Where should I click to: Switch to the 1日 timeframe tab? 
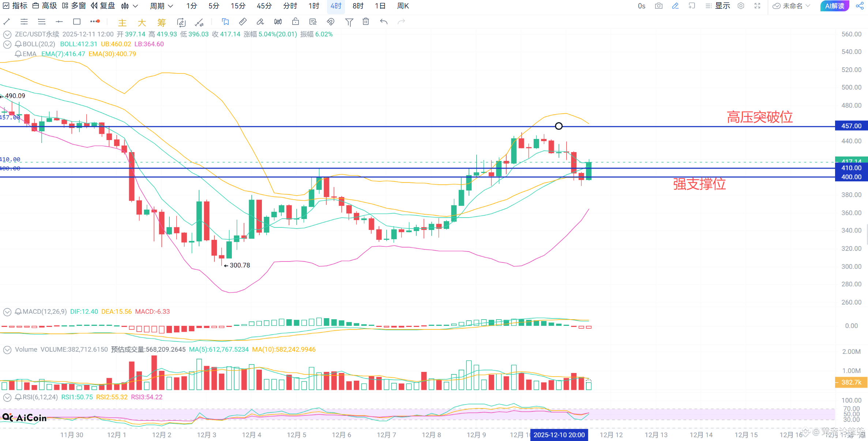[380, 6]
